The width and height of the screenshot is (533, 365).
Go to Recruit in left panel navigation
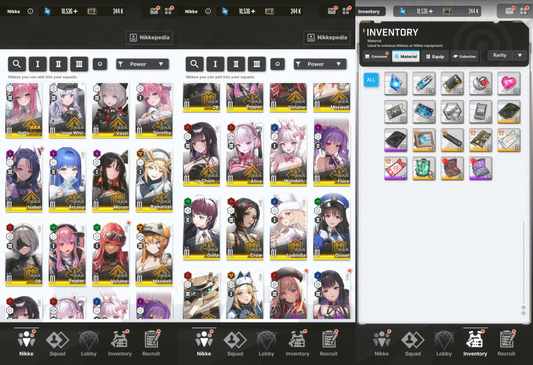[x=151, y=343]
